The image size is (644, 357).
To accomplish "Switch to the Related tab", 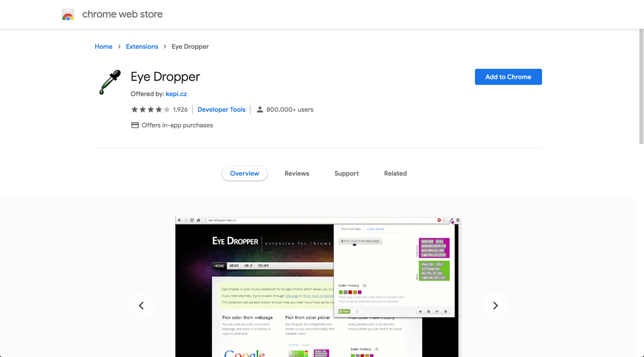I will pyautogui.click(x=395, y=173).
